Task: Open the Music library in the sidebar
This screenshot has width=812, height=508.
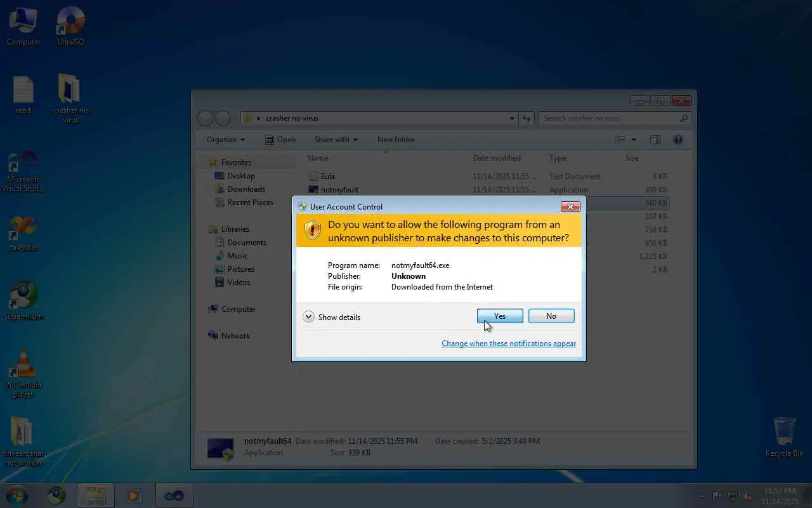Action: coord(232,256)
